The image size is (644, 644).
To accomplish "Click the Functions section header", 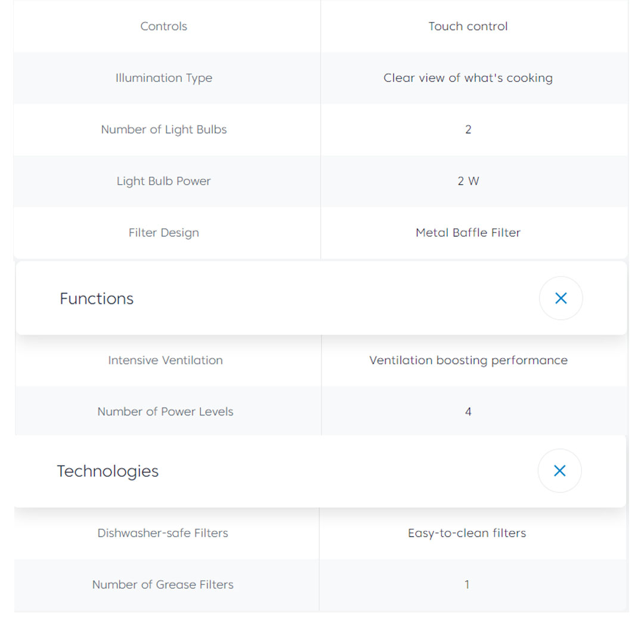I will (x=97, y=298).
